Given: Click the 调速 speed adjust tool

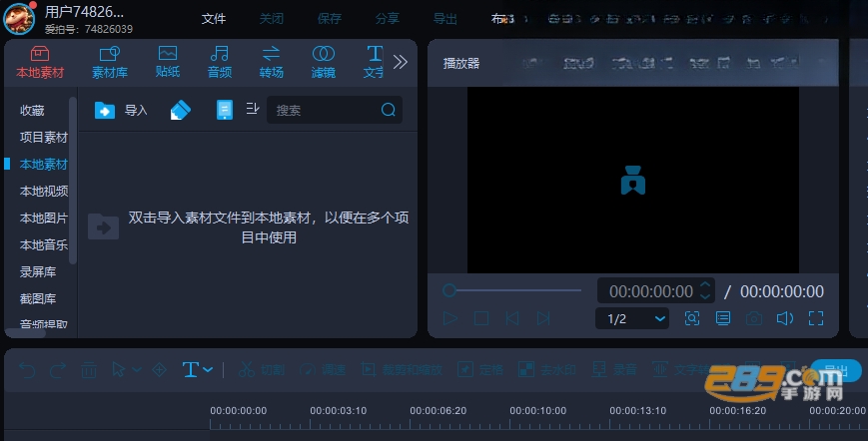Looking at the screenshot, I should (x=323, y=370).
